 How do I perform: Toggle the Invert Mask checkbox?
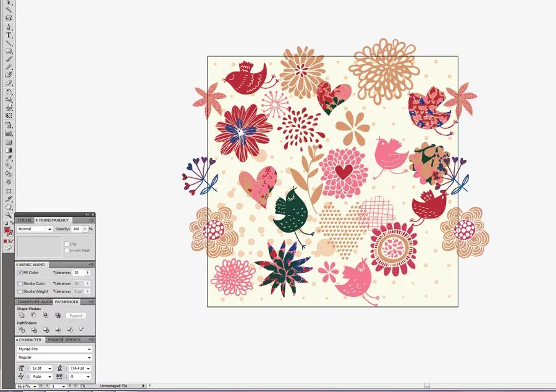tap(67, 250)
